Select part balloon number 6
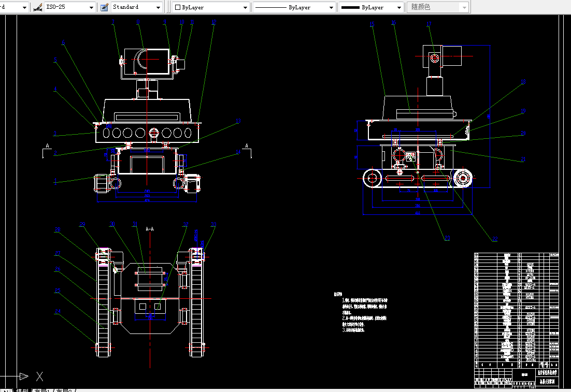Image resolution: width=571 pixels, height=392 pixels. 63,42
